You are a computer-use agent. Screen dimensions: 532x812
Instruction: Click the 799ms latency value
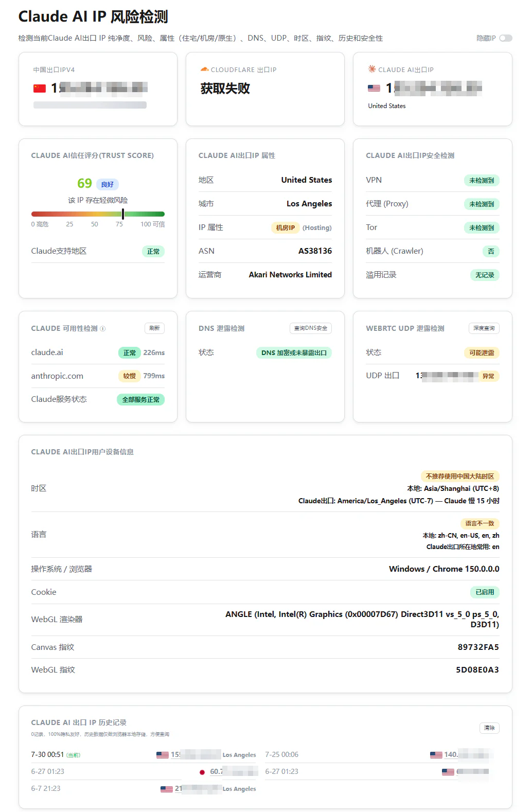[x=154, y=376]
